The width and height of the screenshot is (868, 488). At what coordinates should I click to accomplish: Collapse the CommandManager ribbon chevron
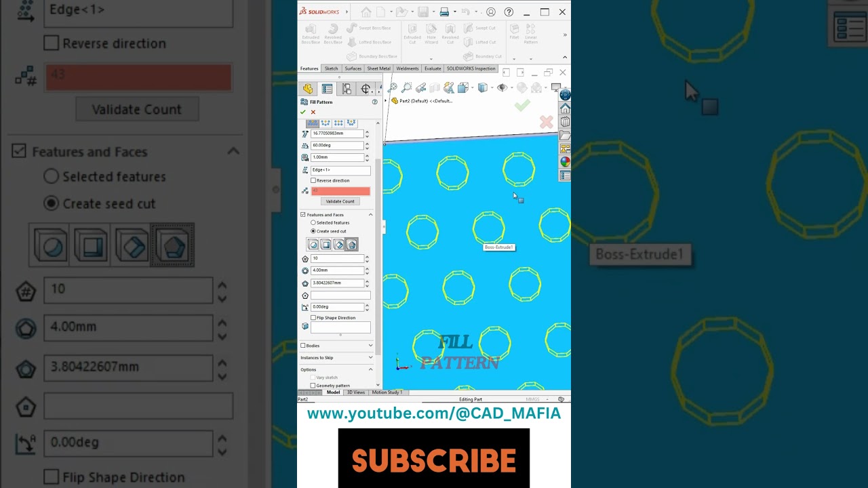(x=565, y=58)
